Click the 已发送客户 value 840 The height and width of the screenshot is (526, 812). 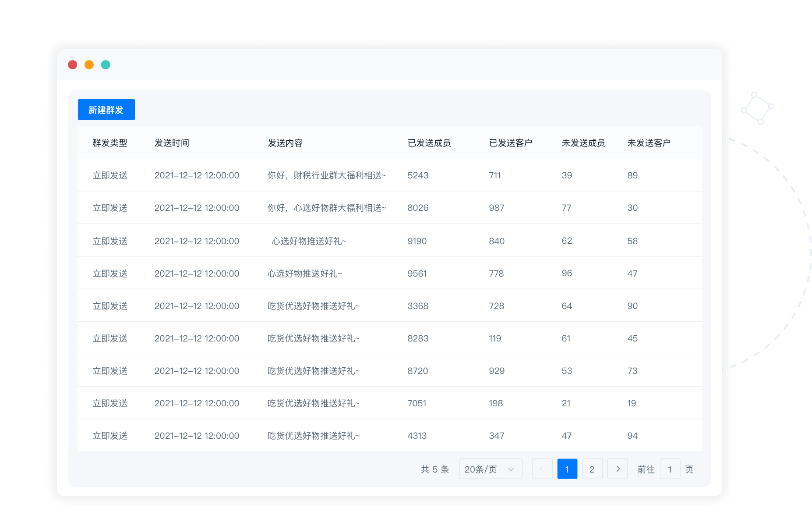coord(497,241)
